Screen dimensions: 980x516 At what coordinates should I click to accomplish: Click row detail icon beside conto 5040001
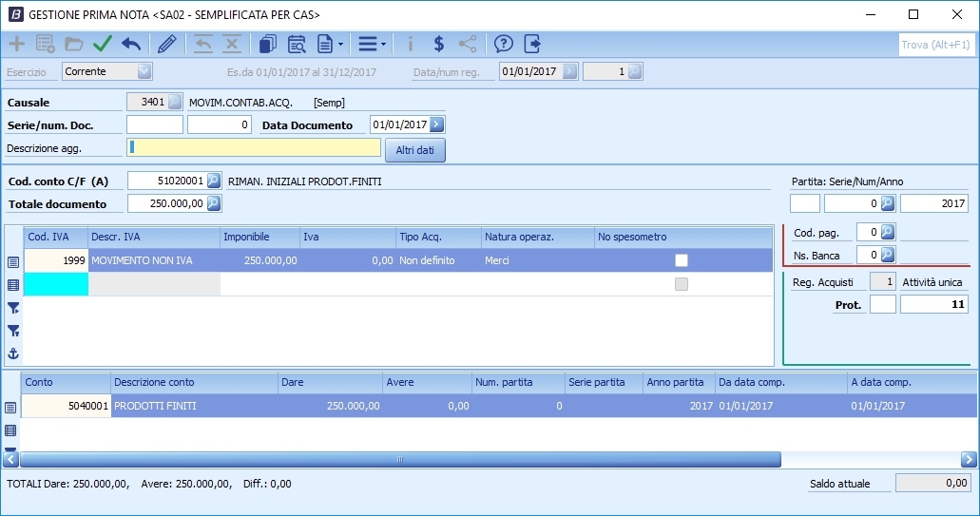pos(10,408)
